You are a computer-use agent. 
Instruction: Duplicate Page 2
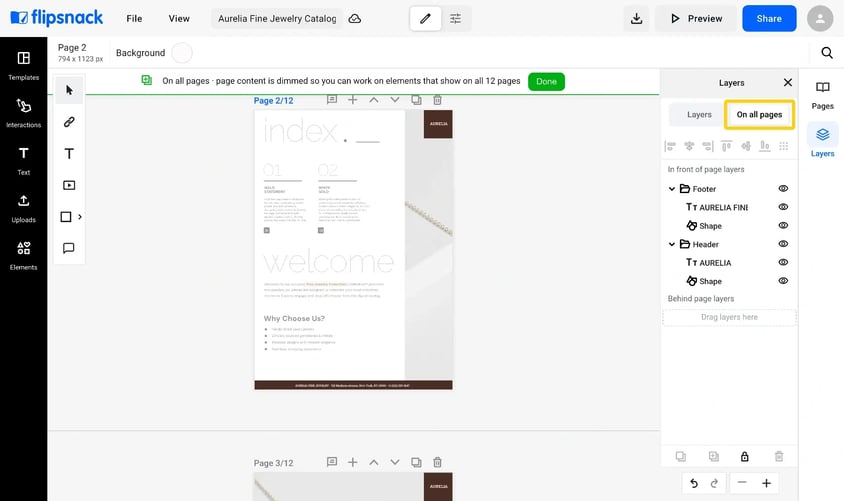pos(416,100)
